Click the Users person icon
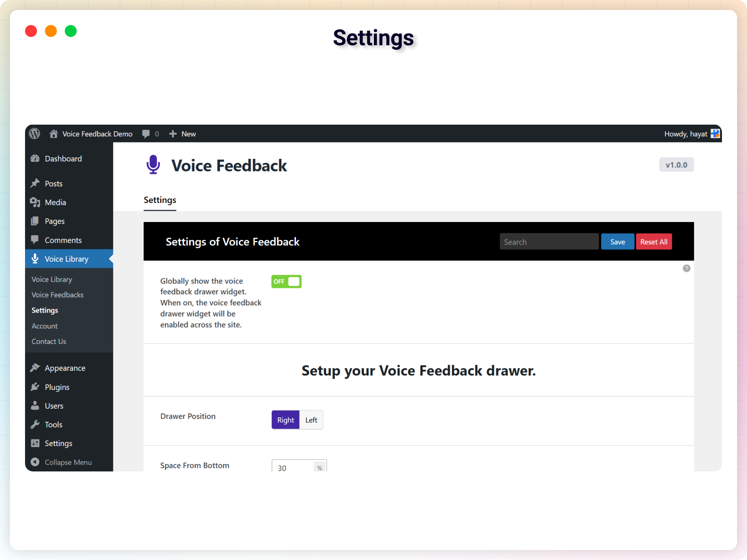The height and width of the screenshot is (560, 747). pos(35,406)
